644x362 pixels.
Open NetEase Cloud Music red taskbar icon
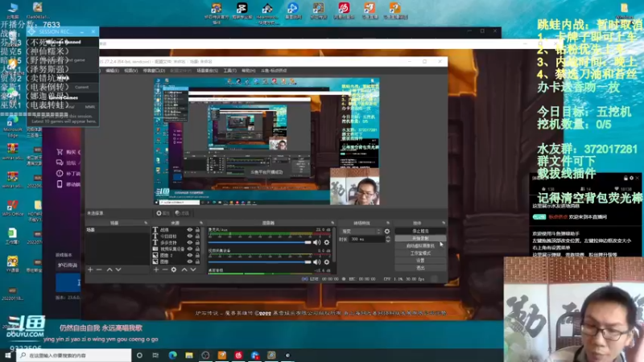(238, 355)
